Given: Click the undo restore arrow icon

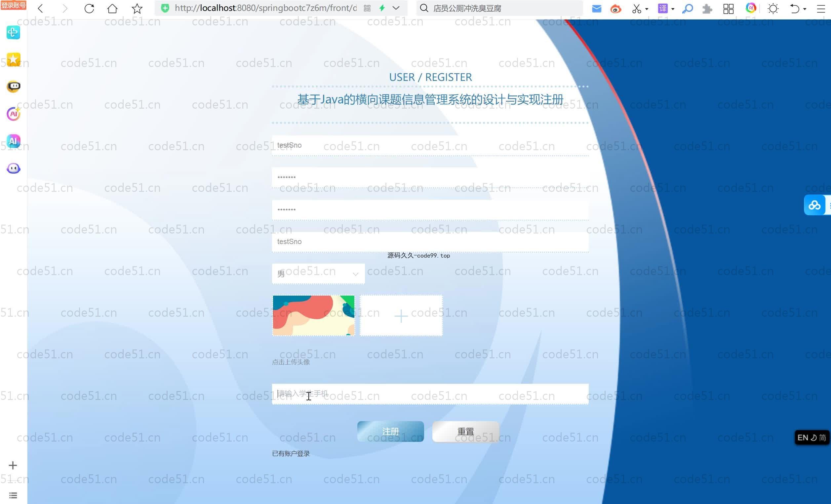Looking at the screenshot, I should (x=795, y=9).
